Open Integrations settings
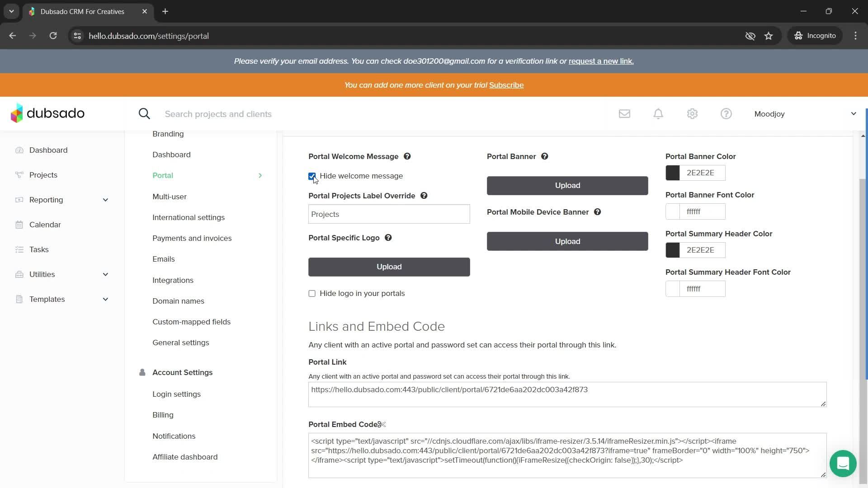The width and height of the screenshot is (868, 488). tap(173, 280)
